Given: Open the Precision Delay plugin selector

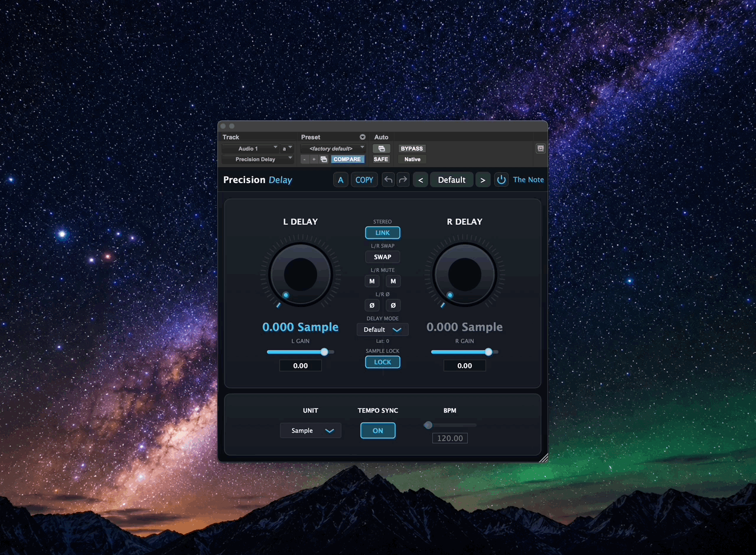Looking at the screenshot, I should pos(258,159).
